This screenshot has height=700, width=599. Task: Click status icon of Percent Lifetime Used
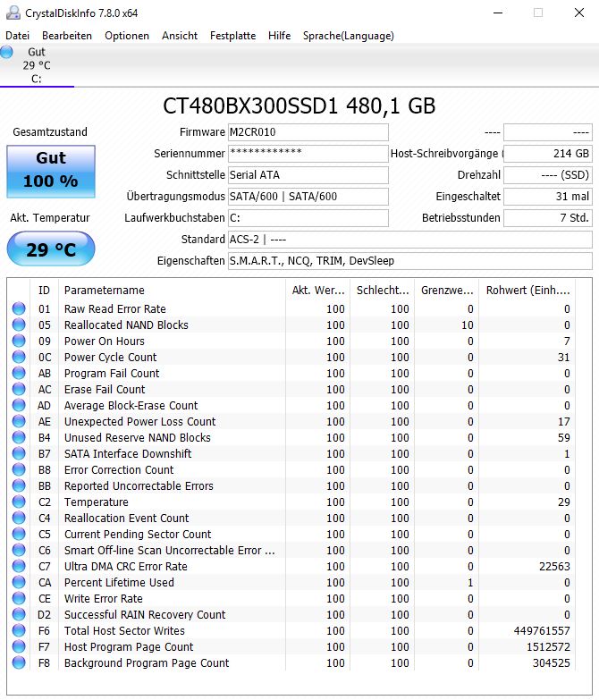tap(19, 582)
